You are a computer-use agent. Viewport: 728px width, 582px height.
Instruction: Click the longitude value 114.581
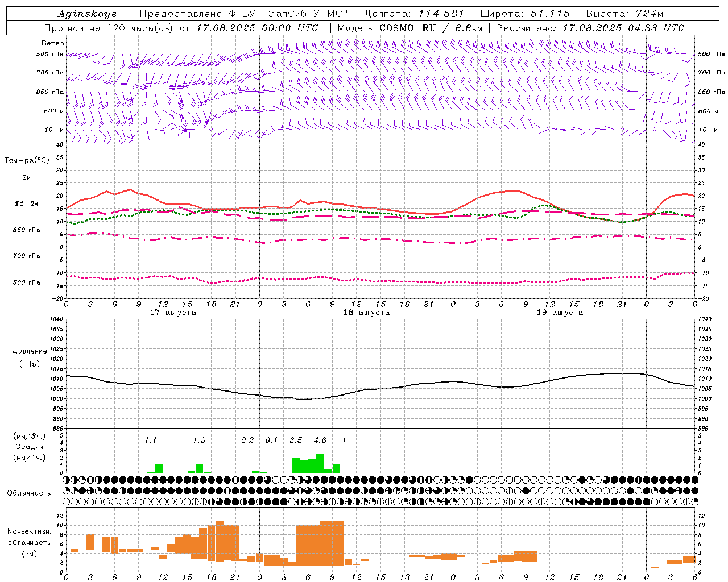point(441,14)
